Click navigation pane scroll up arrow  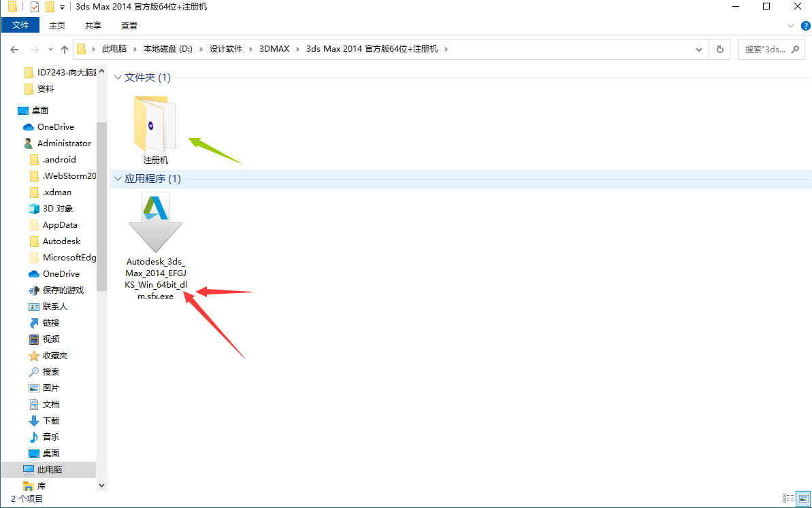(101, 71)
